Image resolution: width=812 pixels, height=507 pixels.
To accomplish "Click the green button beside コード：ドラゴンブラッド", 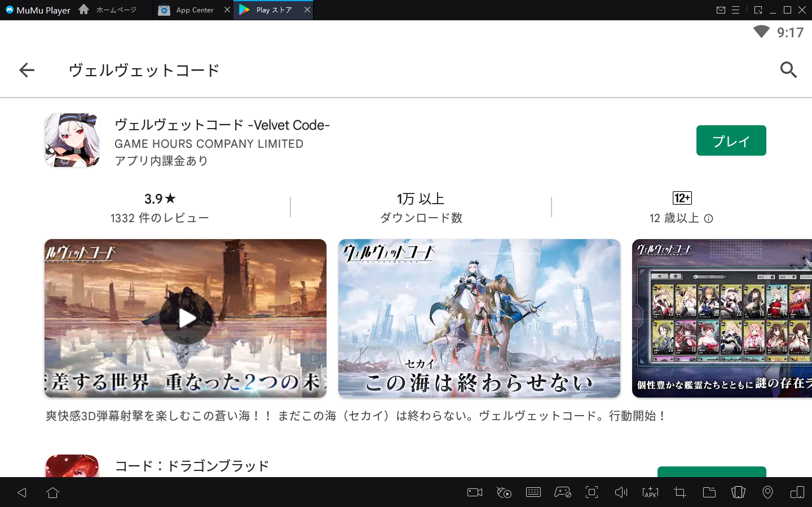I will tap(712, 471).
